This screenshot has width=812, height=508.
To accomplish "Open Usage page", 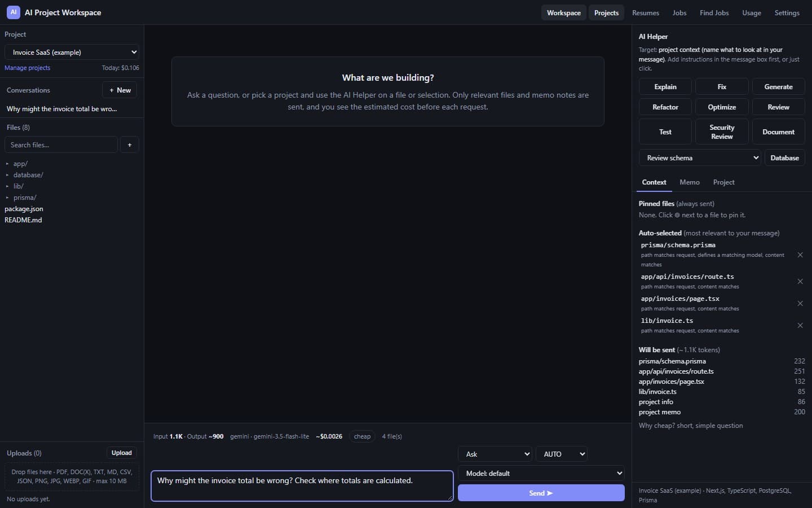I will coord(751,12).
